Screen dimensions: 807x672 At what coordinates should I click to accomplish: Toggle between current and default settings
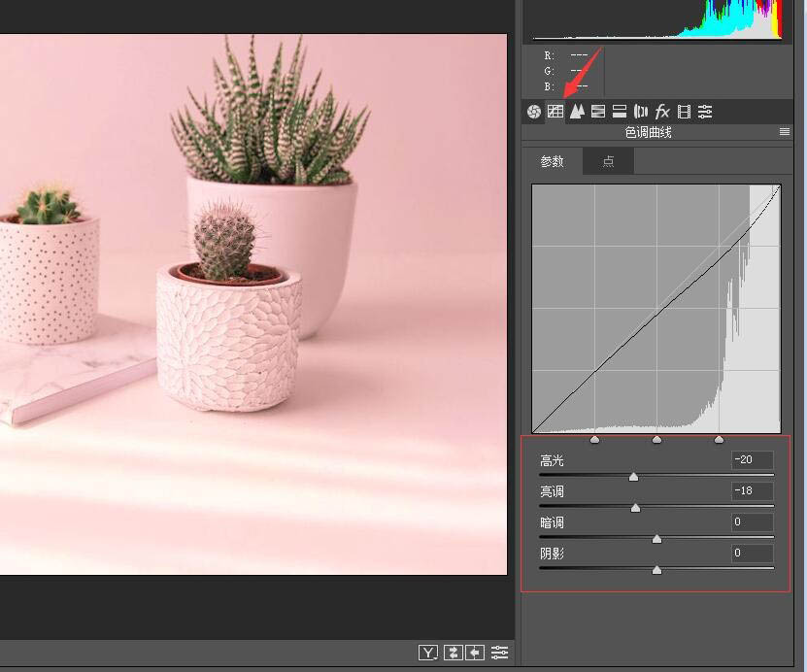point(499,653)
